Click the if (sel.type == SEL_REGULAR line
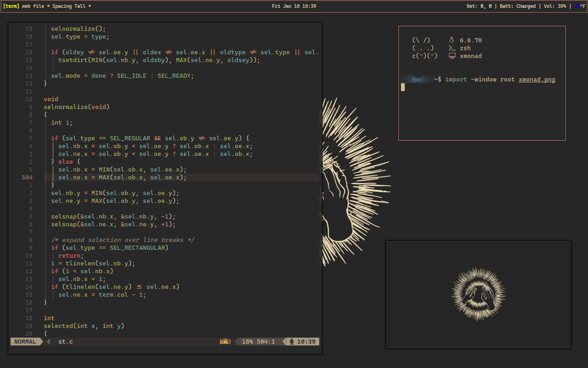 tap(150, 138)
